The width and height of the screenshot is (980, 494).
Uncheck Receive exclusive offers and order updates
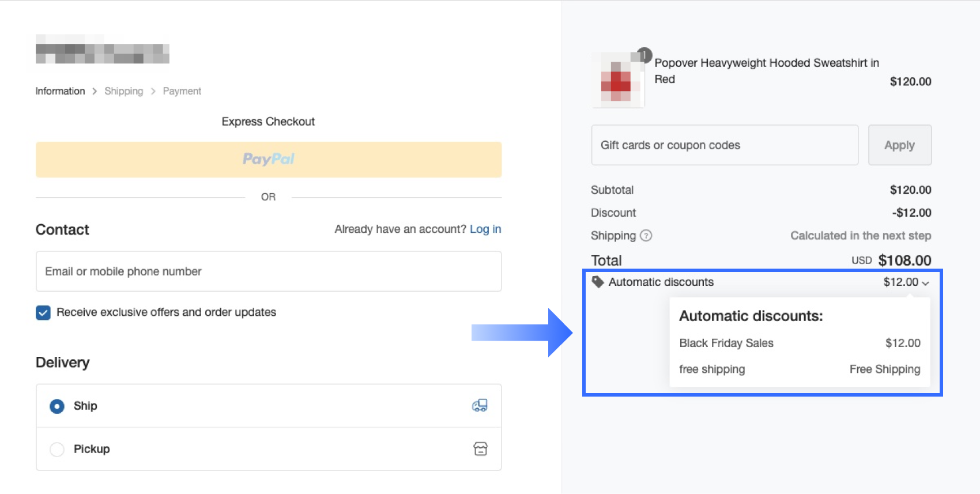coord(43,312)
